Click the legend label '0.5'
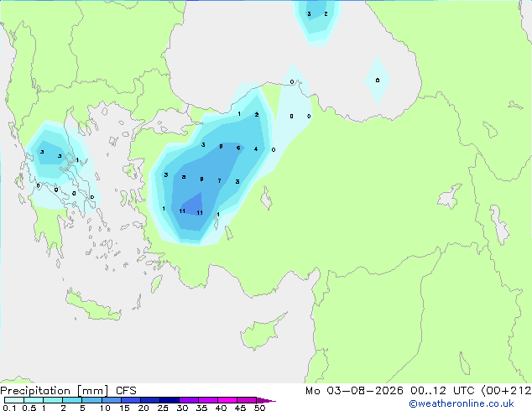This screenshot has width=532, height=411. click(29, 408)
